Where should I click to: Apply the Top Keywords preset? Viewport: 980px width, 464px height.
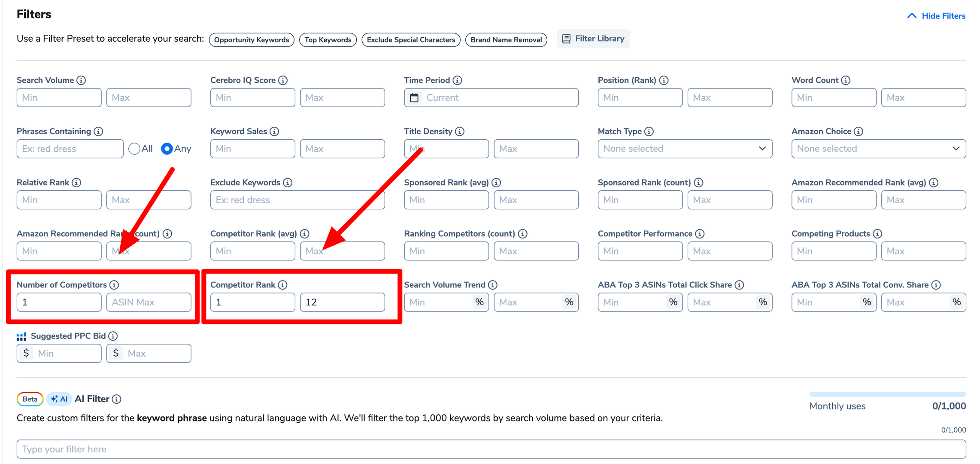(x=328, y=40)
